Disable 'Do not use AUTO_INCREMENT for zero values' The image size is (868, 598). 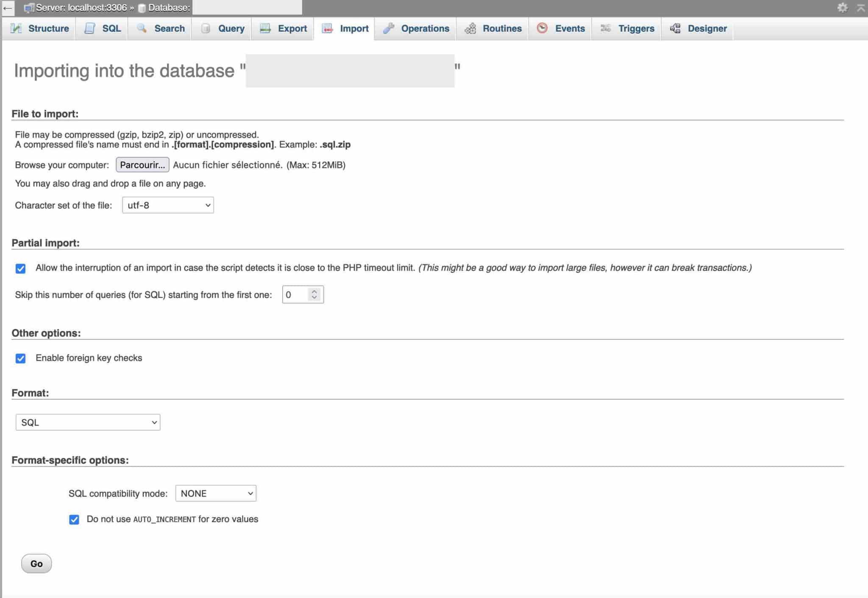(x=75, y=519)
